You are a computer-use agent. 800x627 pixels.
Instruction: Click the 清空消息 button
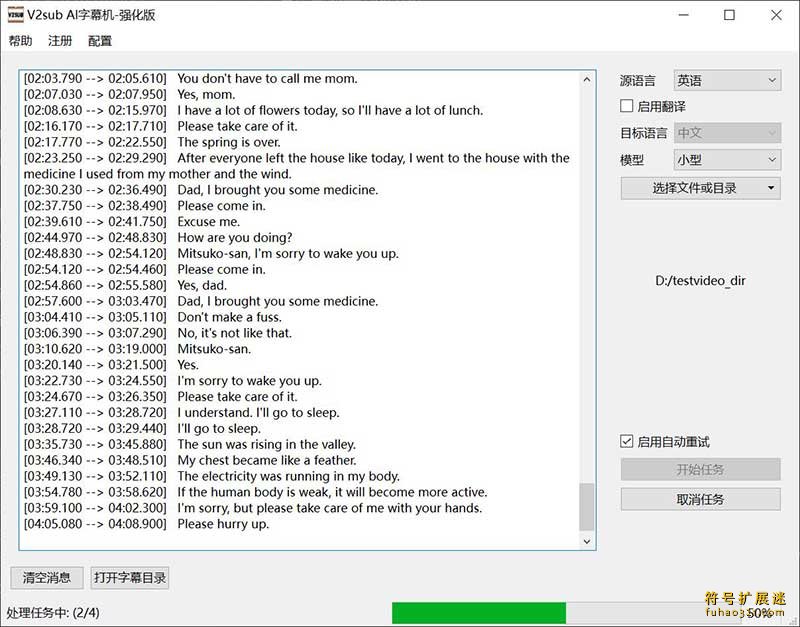46,578
